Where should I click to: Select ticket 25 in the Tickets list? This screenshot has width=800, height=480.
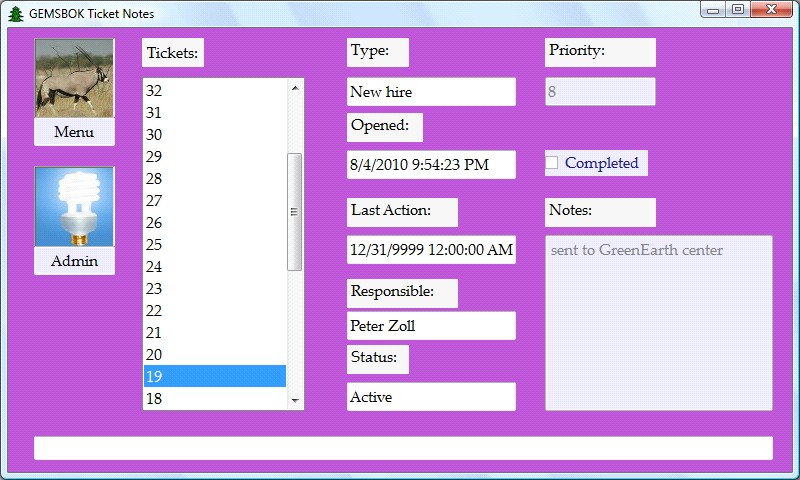[214, 244]
